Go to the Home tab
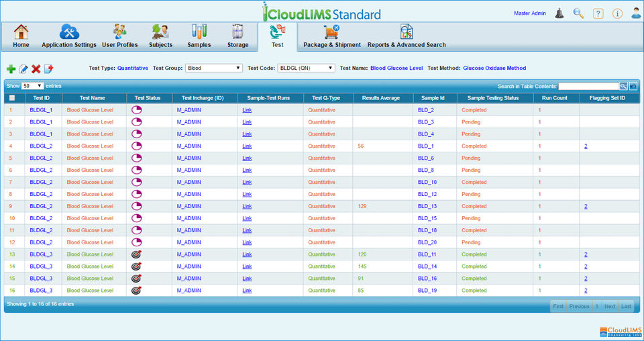644x341 pixels. click(x=21, y=36)
